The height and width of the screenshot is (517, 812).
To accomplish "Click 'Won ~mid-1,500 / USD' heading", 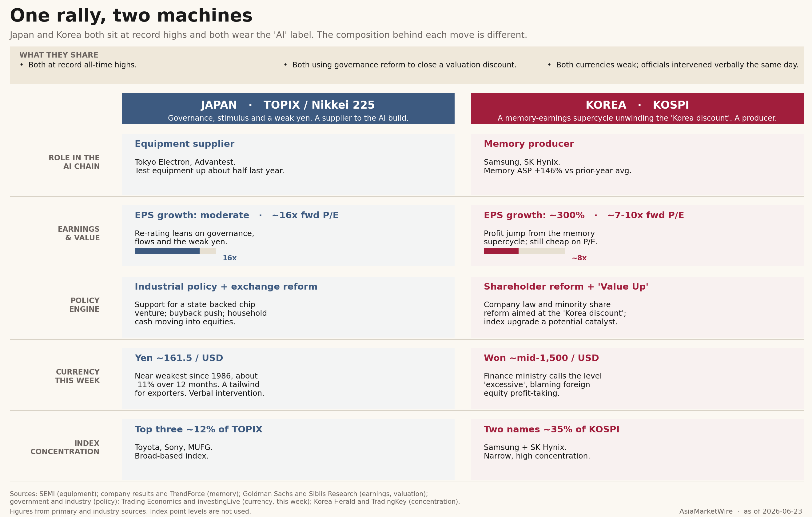I will point(541,358).
